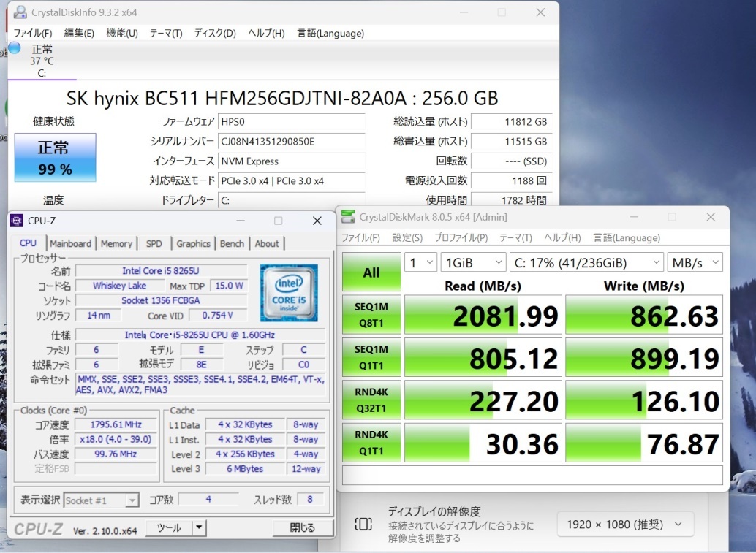The height and width of the screenshot is (553, 756).
Task: Run SEQ1M Q8T1 benchmark
Action: click(x=371, y=315)
